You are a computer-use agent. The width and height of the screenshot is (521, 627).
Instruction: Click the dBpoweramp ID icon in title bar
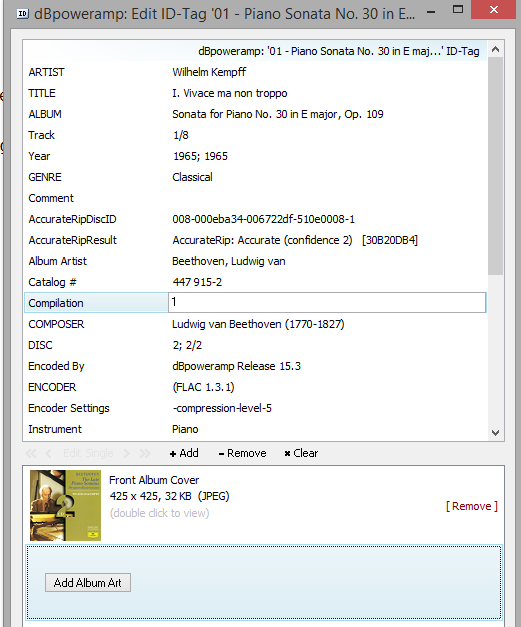point(22,14)
